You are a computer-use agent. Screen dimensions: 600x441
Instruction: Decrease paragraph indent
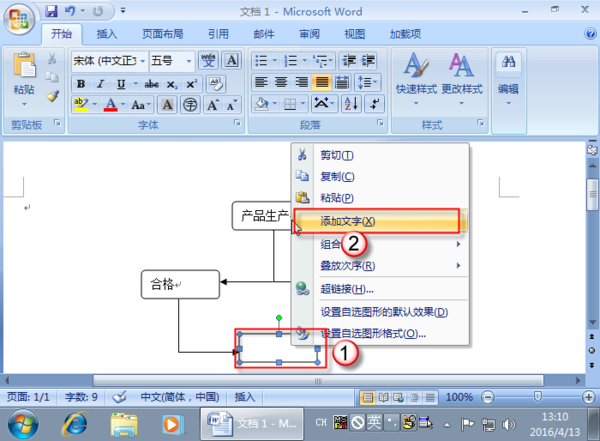click(349, 60)
